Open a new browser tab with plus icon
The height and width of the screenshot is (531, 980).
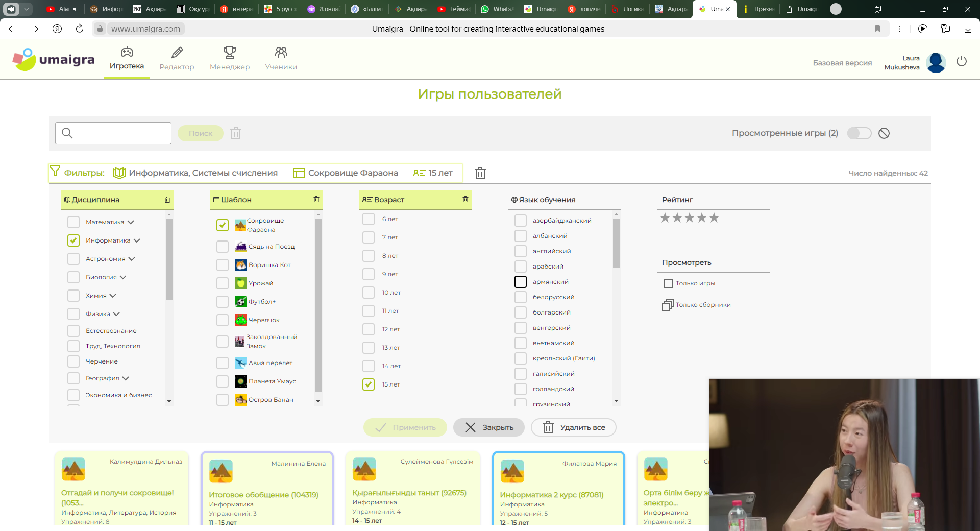tap(836, 9)
